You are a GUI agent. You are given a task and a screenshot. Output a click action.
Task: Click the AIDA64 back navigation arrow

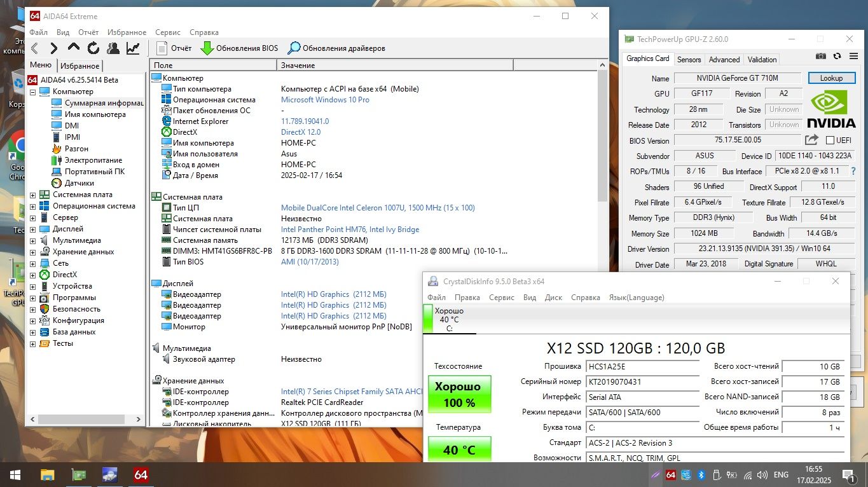point(35,48)
